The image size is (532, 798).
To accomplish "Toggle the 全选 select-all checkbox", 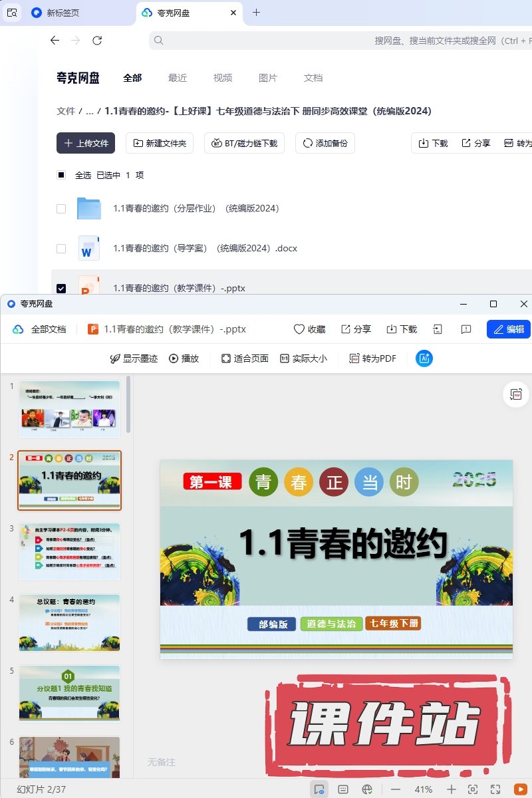I will click(61, 176).
